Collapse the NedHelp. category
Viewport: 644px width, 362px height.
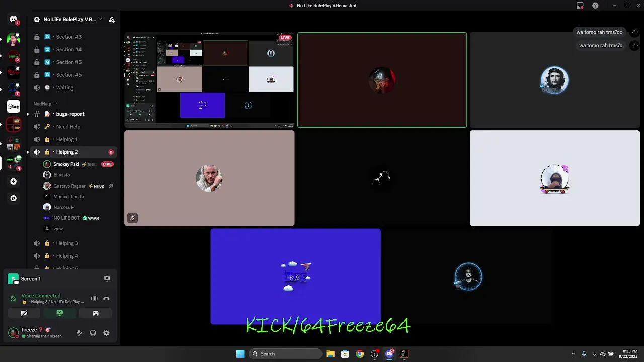(45, 104)
